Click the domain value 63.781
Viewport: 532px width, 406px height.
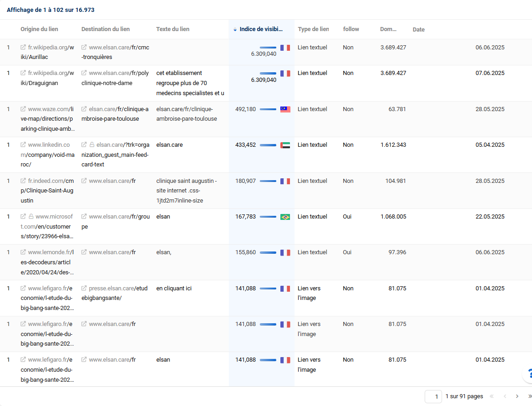click(x=397, y=109)
